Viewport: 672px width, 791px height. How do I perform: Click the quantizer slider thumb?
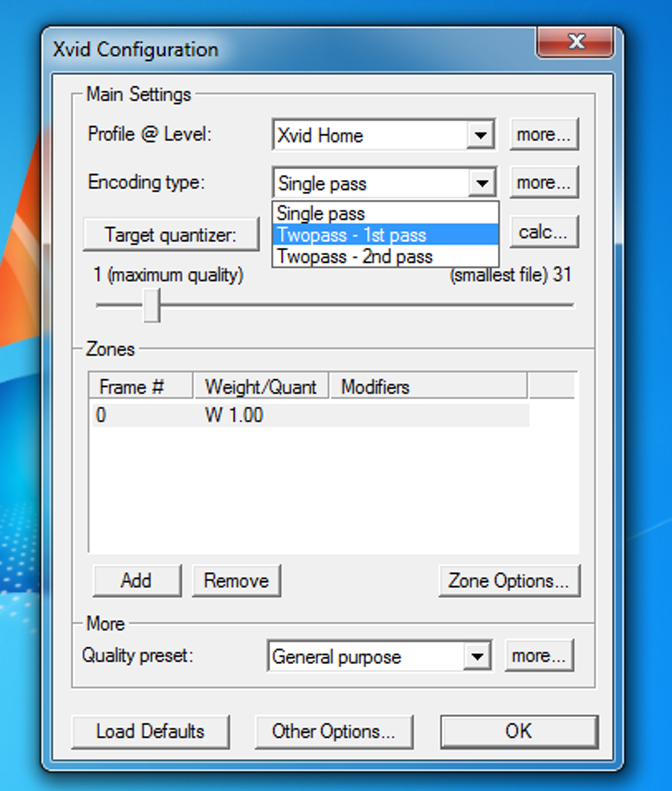coord(152,305)
